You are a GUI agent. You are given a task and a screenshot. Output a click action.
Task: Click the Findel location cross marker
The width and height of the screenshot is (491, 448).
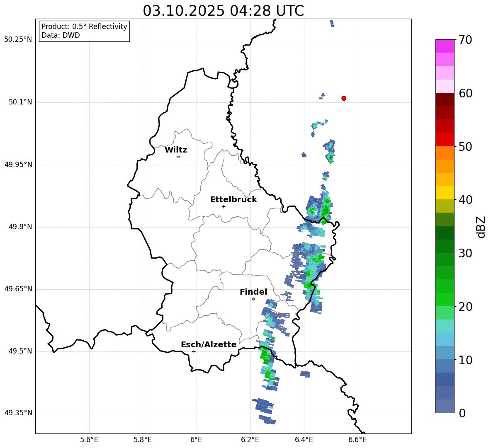tap(253, 299)
